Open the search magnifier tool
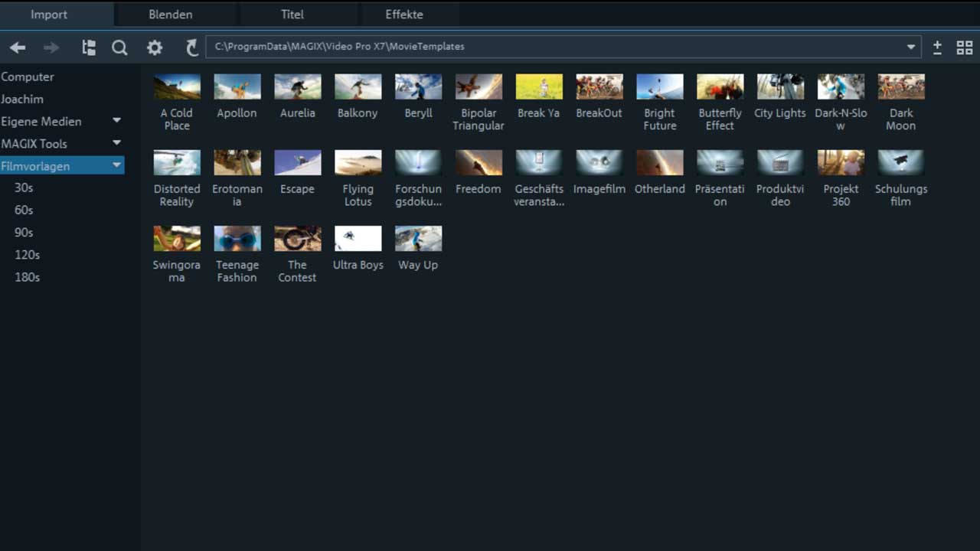This screenshot has height=551, width=980. 119,47
